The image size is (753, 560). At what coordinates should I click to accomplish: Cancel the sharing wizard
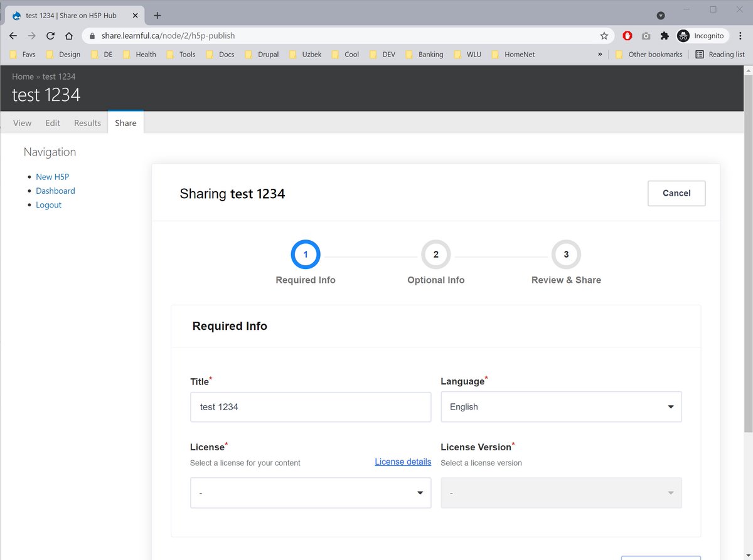676,193
